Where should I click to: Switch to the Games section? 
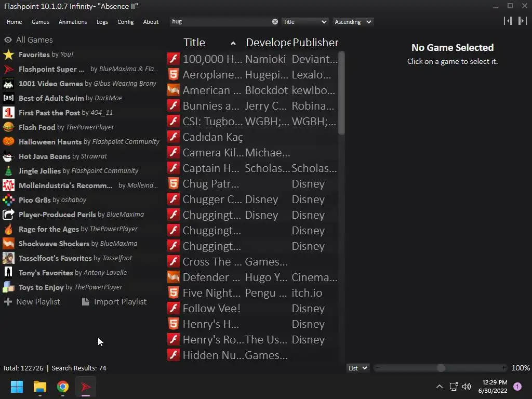[40, 22]
